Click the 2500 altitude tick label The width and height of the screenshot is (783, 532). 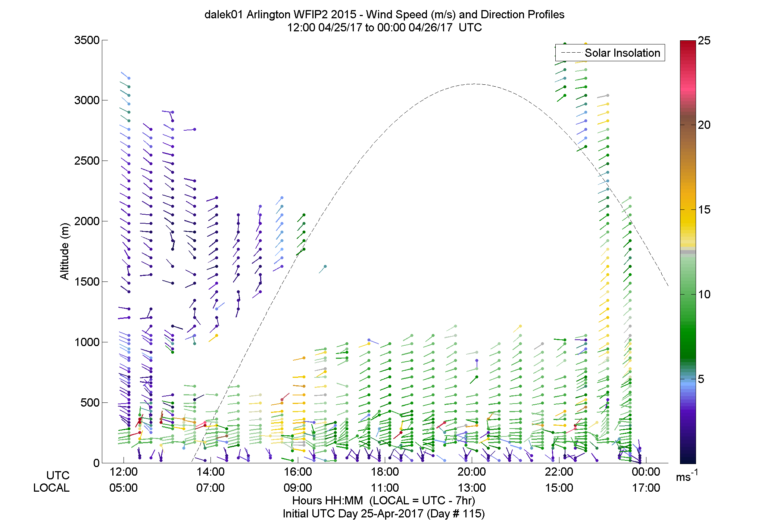click(87, 161)
